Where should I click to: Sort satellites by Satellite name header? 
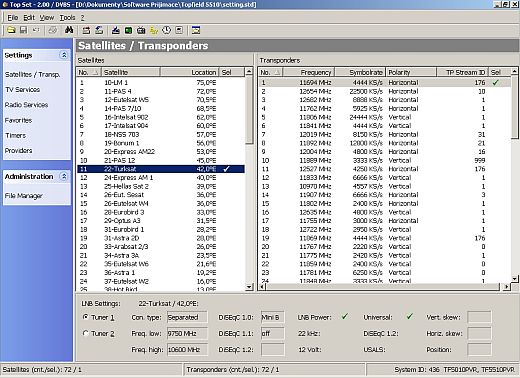pyautogui.click(x=131, y=72)
